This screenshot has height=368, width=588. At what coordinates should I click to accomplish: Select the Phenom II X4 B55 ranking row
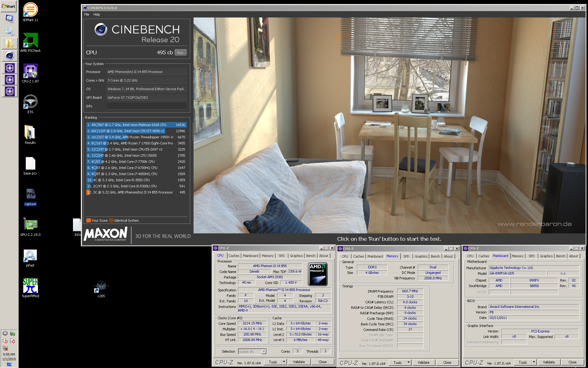pyautogui.click(x=136, y=192)
